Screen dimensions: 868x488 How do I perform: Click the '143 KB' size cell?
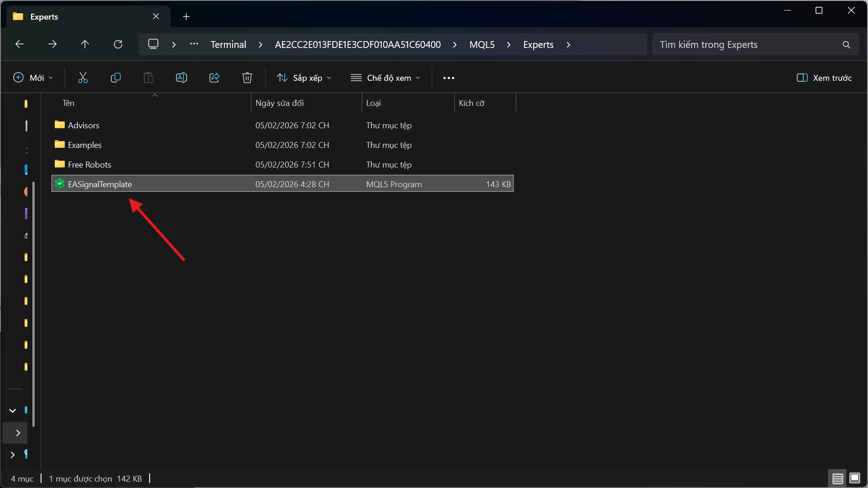coord(498,184)
